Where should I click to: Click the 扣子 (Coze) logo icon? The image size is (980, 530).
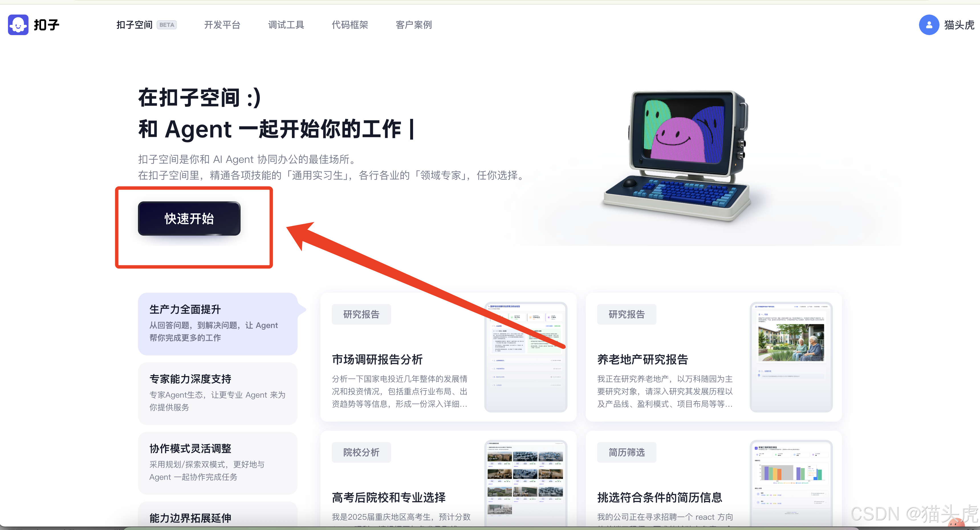click(18, 25)
